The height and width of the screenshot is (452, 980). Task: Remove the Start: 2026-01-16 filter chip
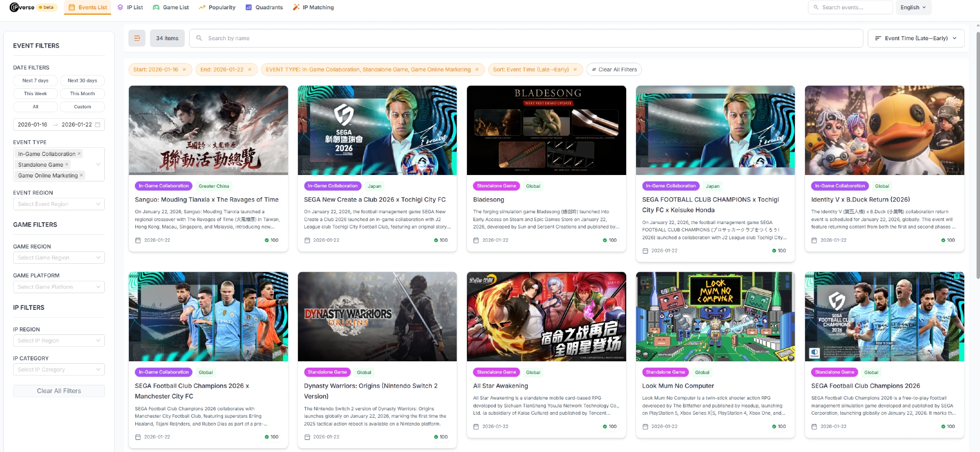coord(184,70)
